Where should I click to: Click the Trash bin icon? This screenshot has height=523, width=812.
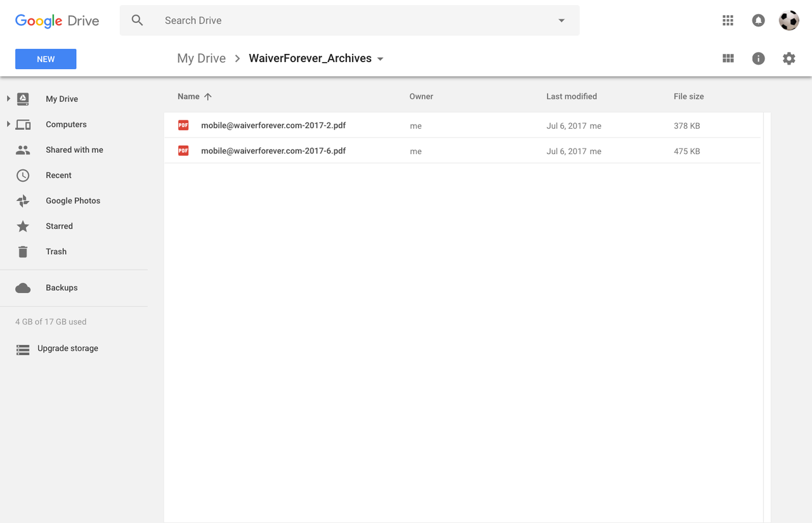coord(23,252)
